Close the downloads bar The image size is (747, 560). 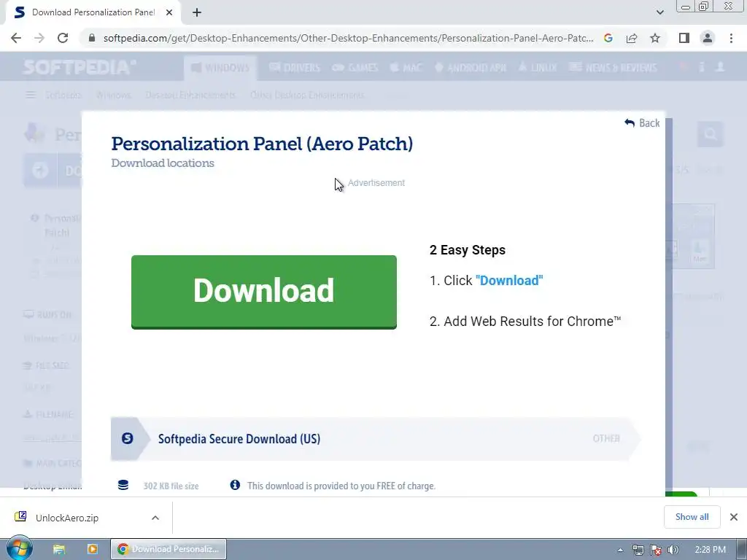[x=734, y=517]
